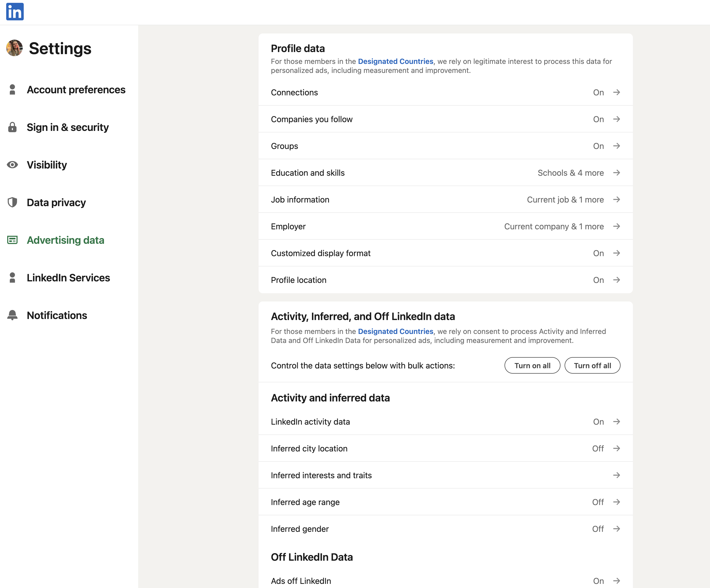Image resolution: width=710 pixels, height=588 pixels.
Task: Click 'Schools & 4 more' value
Action: click(571, 173)
